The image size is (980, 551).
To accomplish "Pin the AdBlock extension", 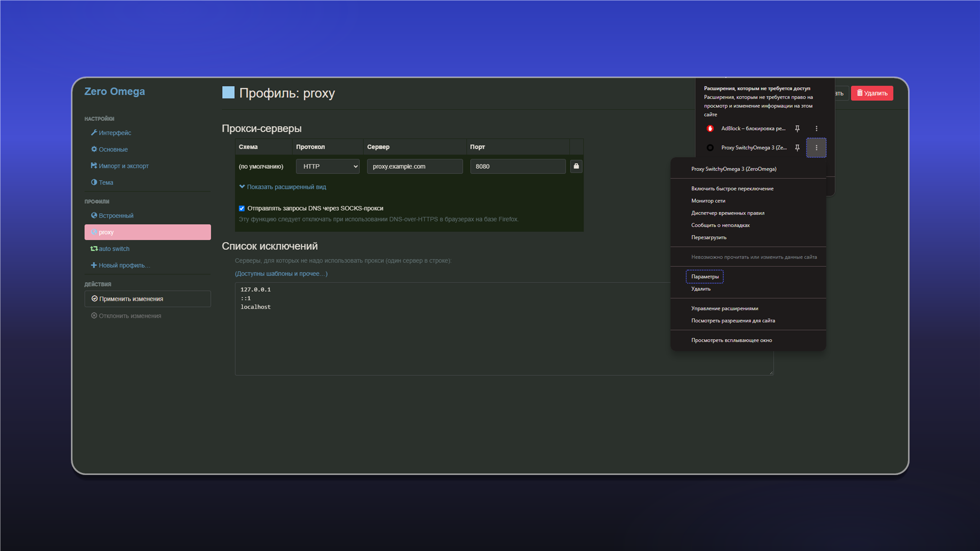I will coord(797,129).
